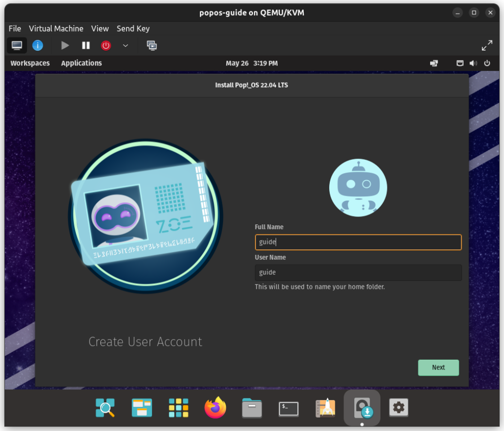Open Settings gear from the dock
Viewport: 504px width, 431px height.
[399, 407]
